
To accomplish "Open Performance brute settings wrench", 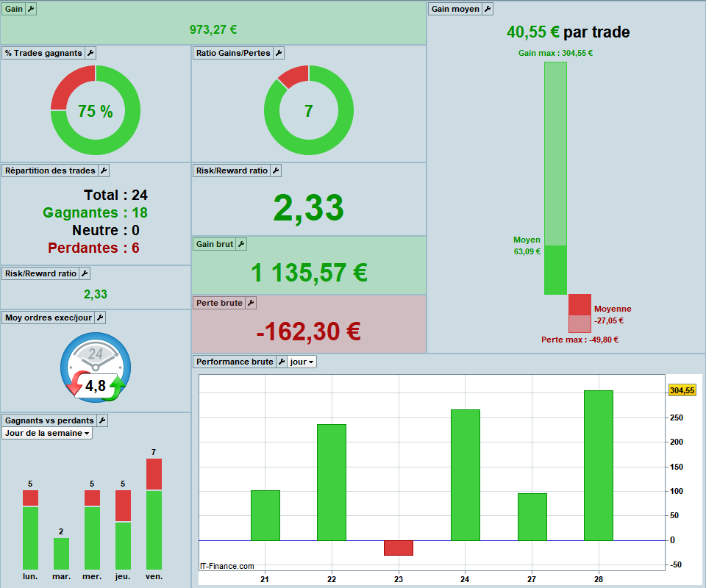I will (282, 362).
